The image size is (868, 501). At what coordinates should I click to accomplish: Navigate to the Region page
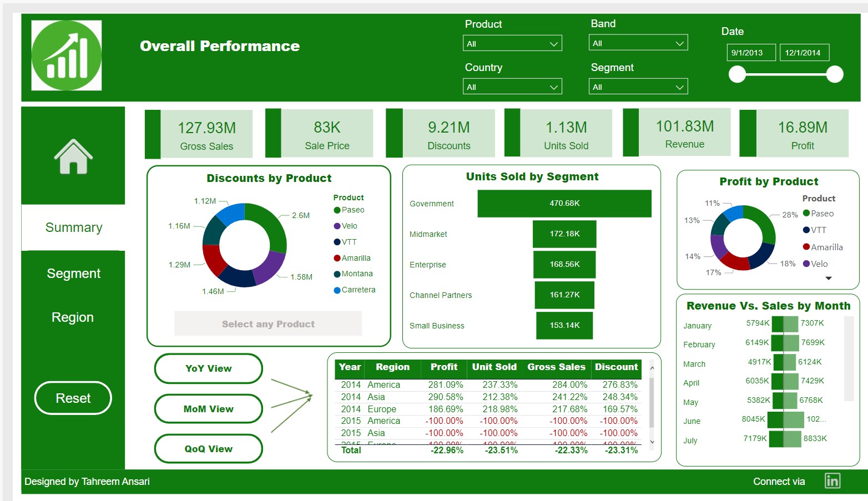click(73, 317)
